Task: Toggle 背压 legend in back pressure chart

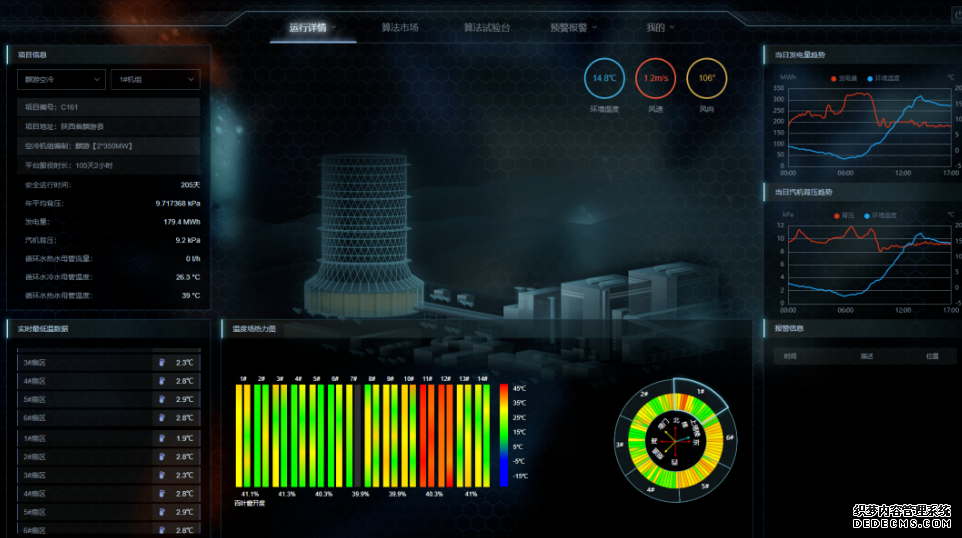Action: click(x=845, y=215)
